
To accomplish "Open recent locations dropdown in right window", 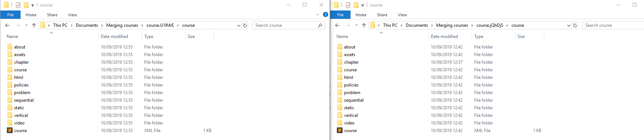I will click(356, 25).
